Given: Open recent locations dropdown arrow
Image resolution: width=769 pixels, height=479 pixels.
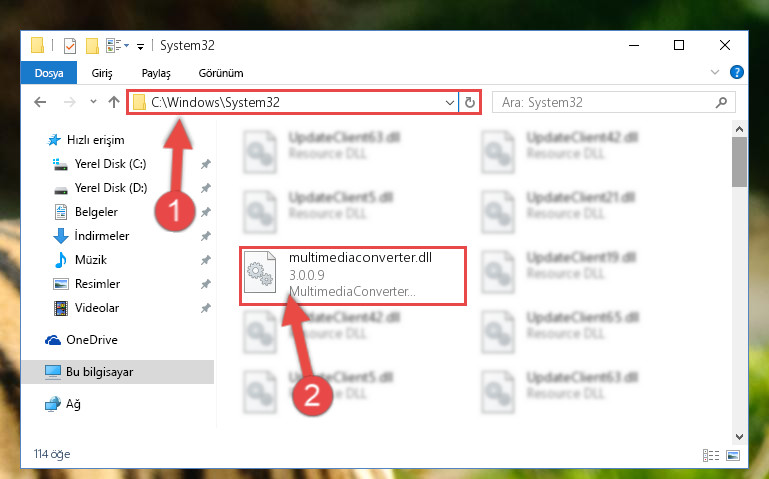Looking at the screenshot, I should pos(93,102).
